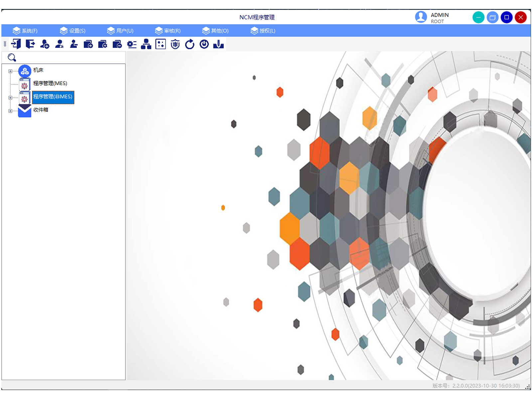
Task: Click the toolbar's dotted grip handle
Action: click(x=5, y=44)
